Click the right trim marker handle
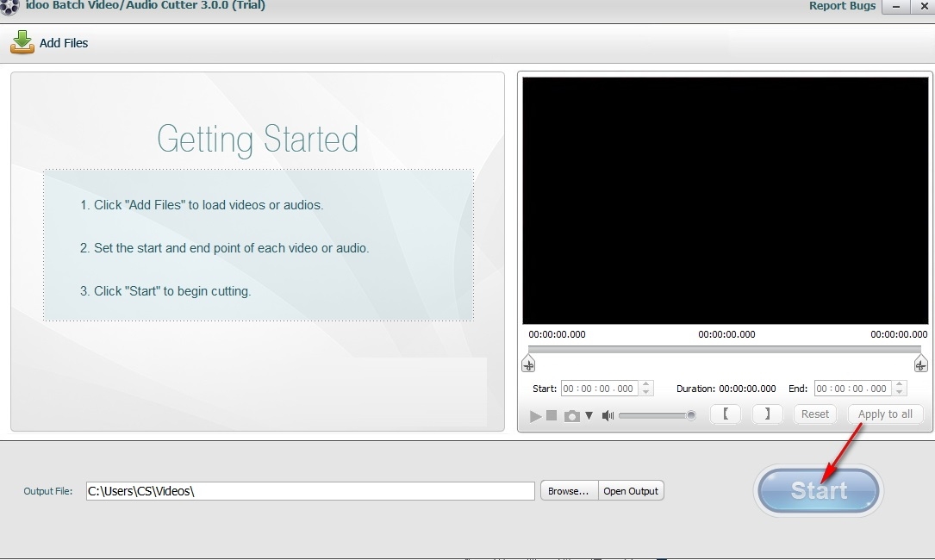The height and width of the screenshot is (560, 935). tap(920, 364)
